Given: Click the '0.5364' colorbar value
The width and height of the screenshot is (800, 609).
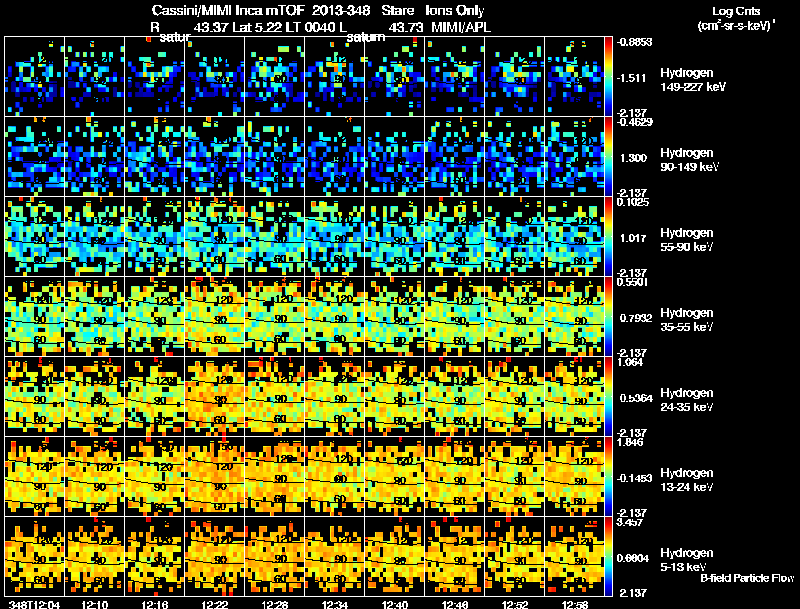Looking at the screenshot, I should coord(636,398).
